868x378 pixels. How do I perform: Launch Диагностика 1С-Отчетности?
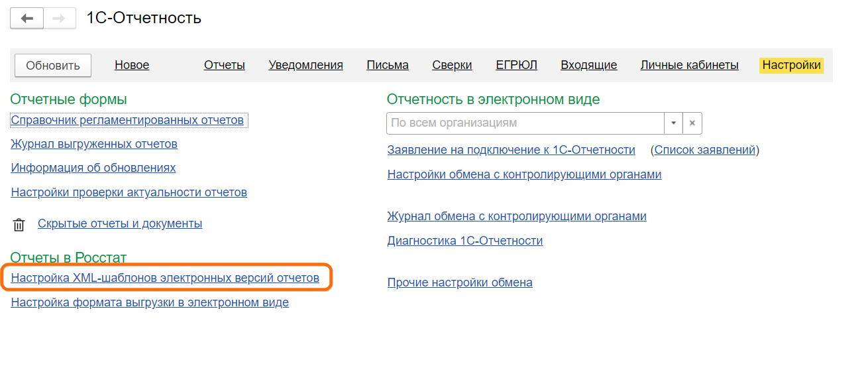click(x=465, y=241)
